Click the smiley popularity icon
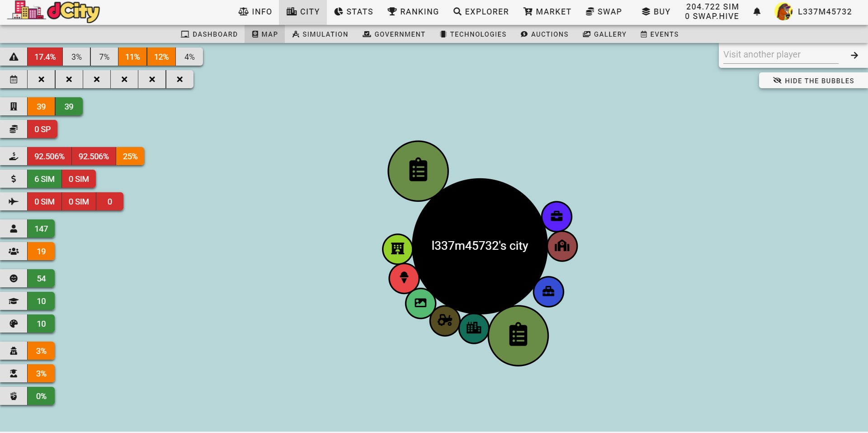Image resolution: width=868 pixels, height=433 pixels. click(14, 279)
